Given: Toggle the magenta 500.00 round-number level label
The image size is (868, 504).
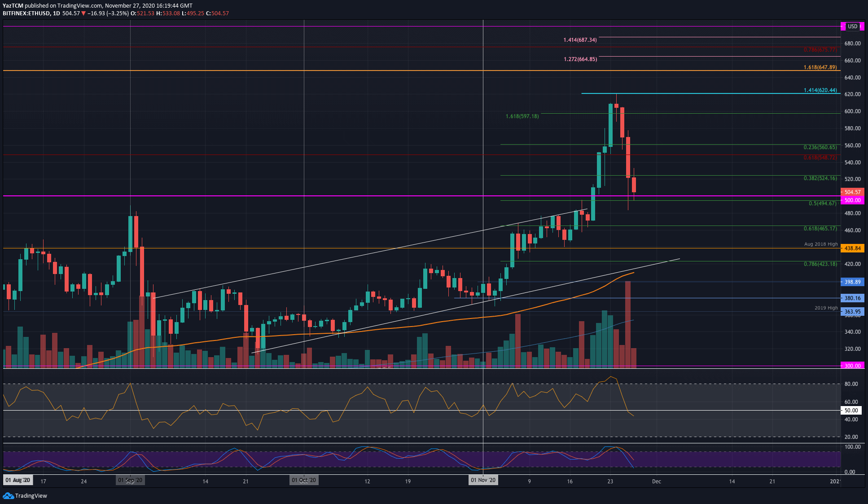Looking at the screenshot, I should (x=852, y=200).
